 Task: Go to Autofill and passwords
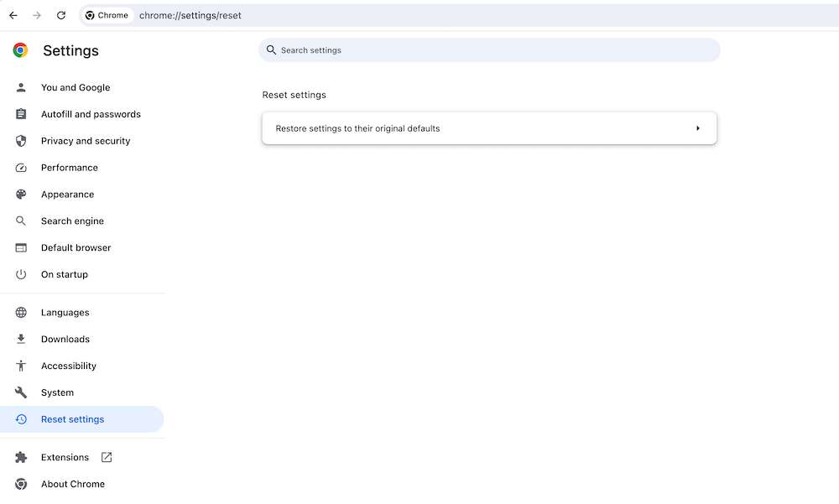point(91,114)
